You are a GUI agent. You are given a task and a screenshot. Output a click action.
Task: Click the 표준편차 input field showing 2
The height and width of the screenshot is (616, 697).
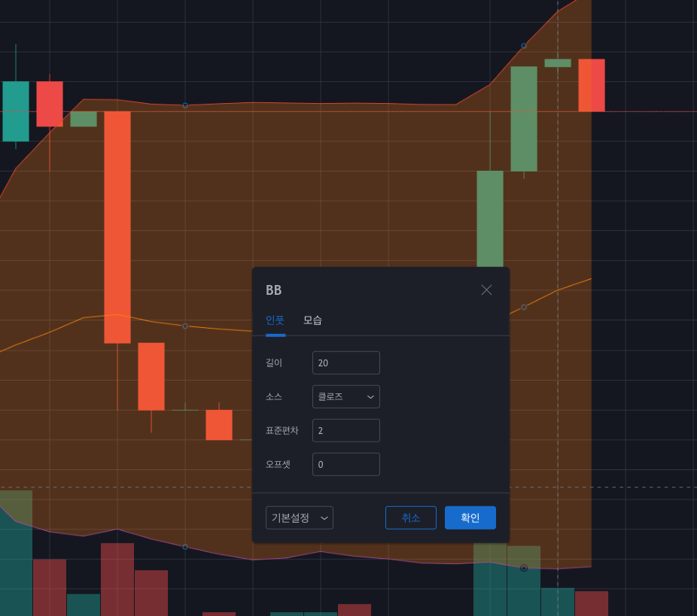[345, 430]
